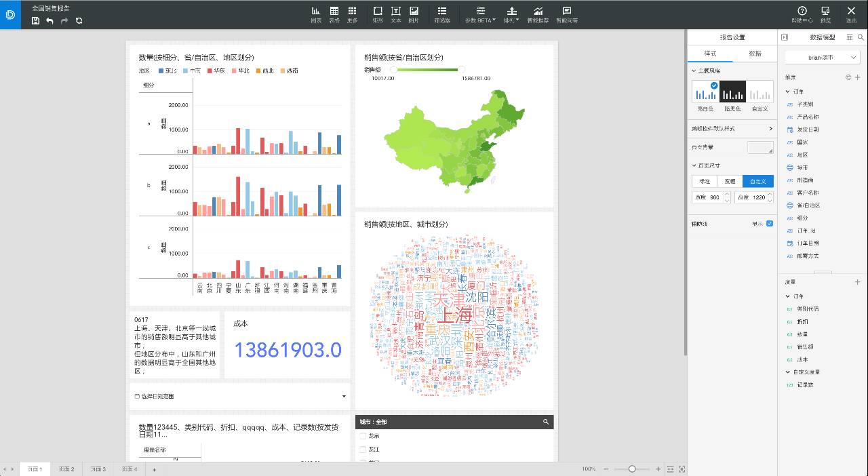Toggle the 辅助线 显示 checkbox
This screenshot has width=868, height=476.
click(770, 223)
